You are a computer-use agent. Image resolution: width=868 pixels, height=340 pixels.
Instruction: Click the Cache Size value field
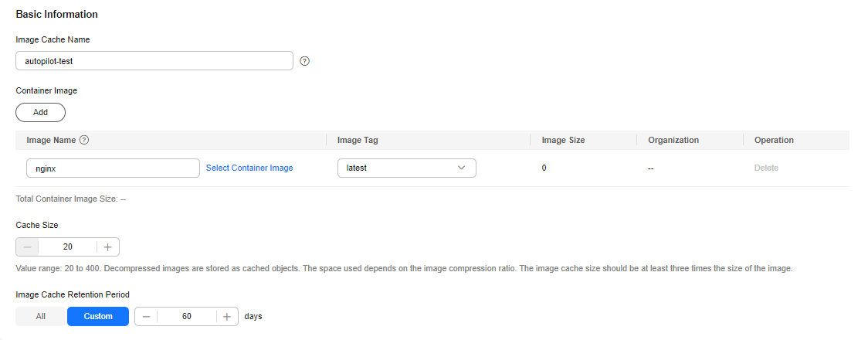[x=67, y=247]
